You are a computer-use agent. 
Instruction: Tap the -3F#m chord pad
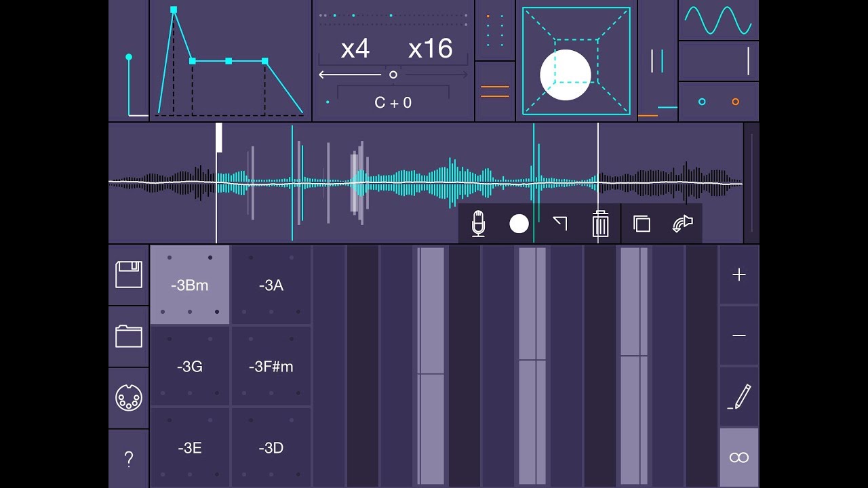tap(271, 366)
